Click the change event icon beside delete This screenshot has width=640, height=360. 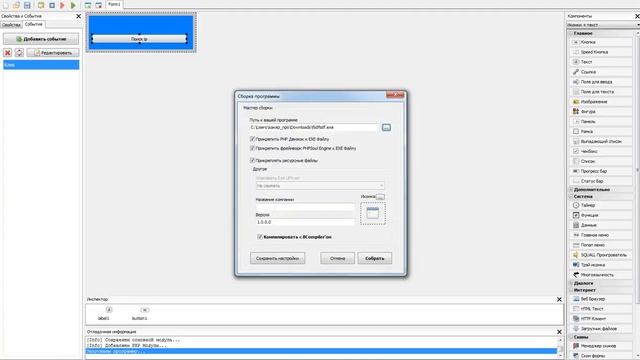[19, 53]
